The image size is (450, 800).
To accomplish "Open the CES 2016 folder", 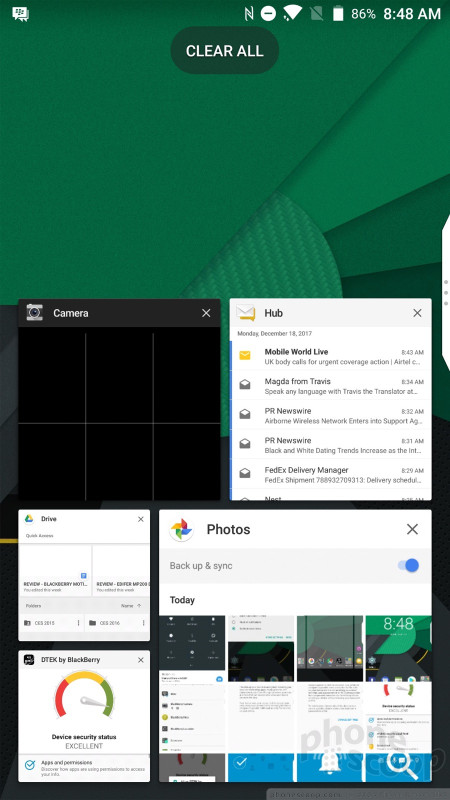I will tap(117, 623).
